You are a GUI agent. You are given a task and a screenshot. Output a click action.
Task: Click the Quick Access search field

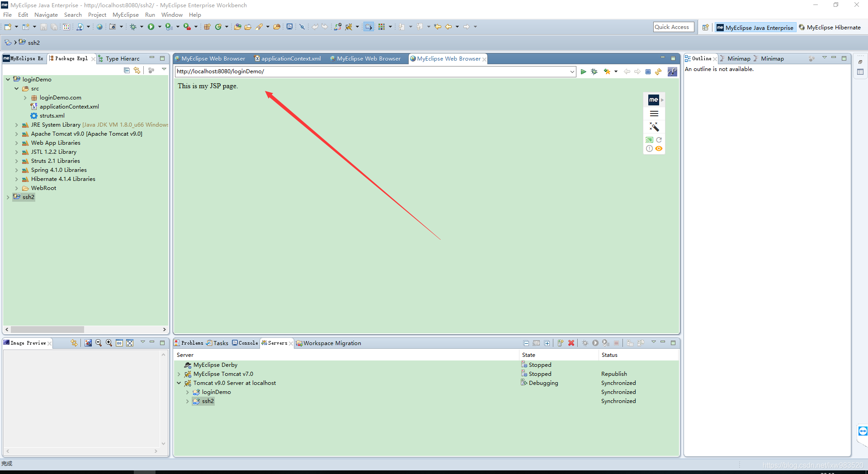[x=673, y=27]
